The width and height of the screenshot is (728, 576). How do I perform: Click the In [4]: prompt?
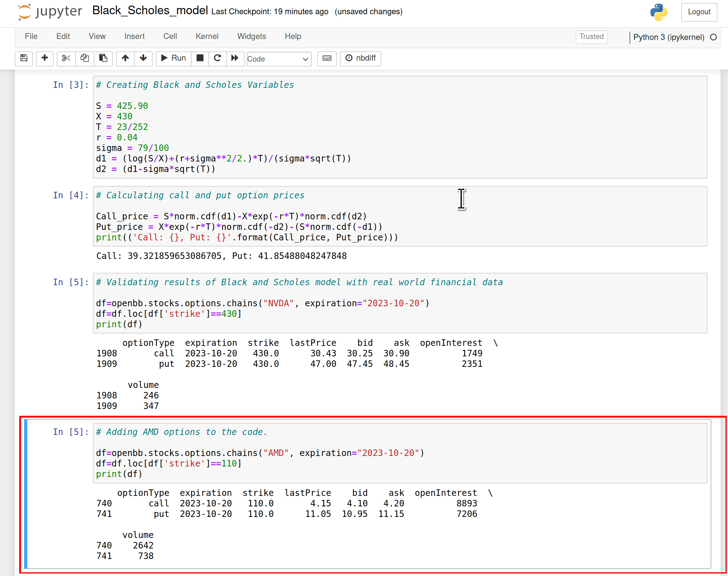tap(71, 196)
